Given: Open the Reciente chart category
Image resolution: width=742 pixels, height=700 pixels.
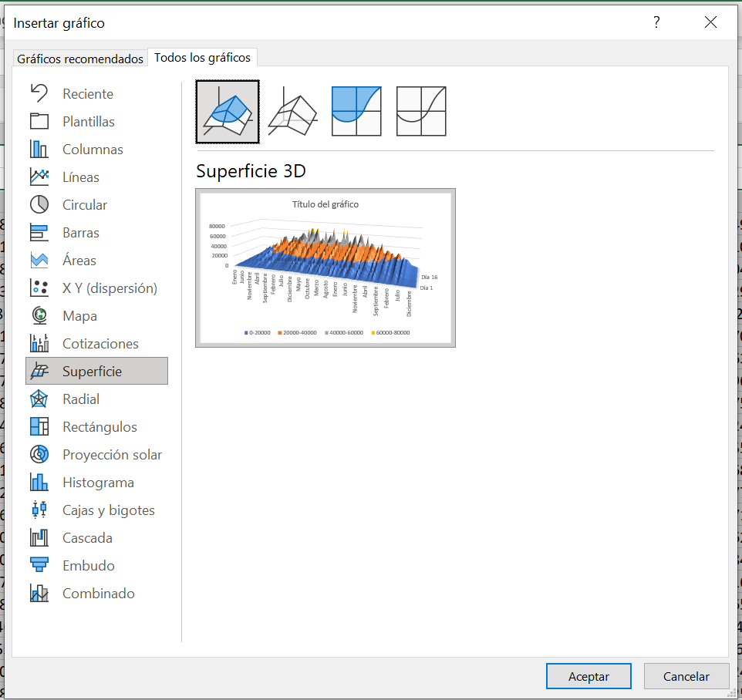Looking at the screenshot, I should pyautogui.click(x=96, y=93).
